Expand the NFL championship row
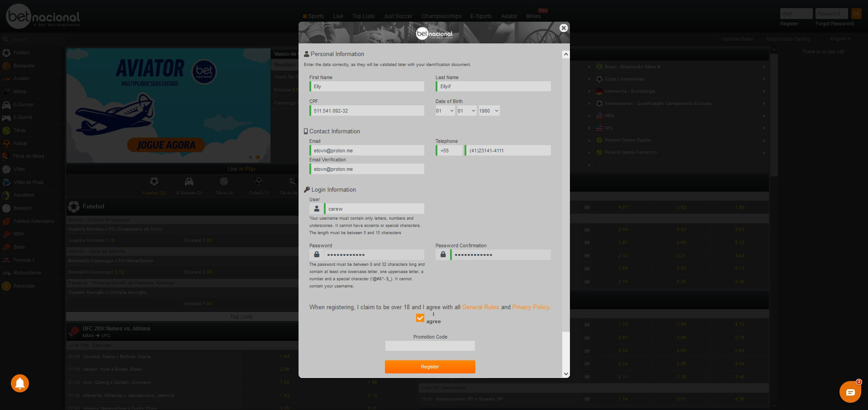Screen dimensions: 868x410 (679, 127)
